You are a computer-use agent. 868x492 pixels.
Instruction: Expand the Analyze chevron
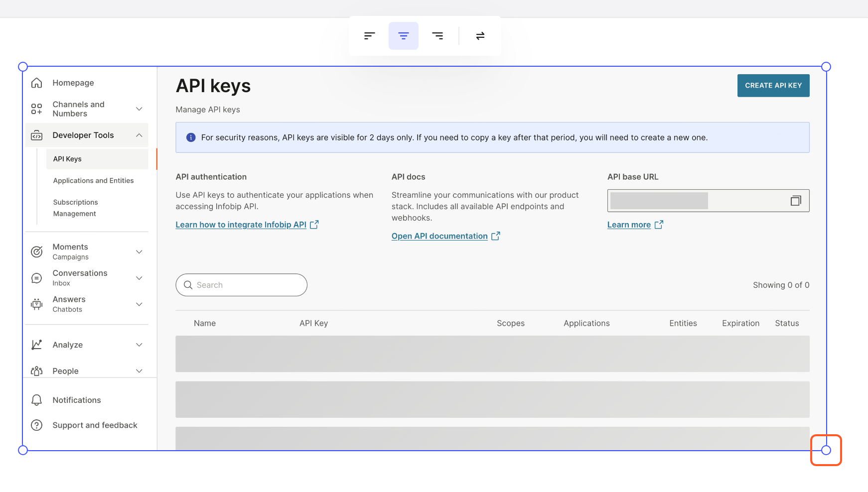pos(140,345)
